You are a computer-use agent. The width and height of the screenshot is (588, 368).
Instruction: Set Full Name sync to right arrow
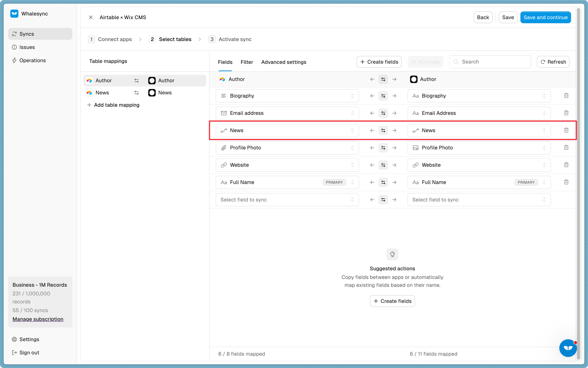[394, 182]
